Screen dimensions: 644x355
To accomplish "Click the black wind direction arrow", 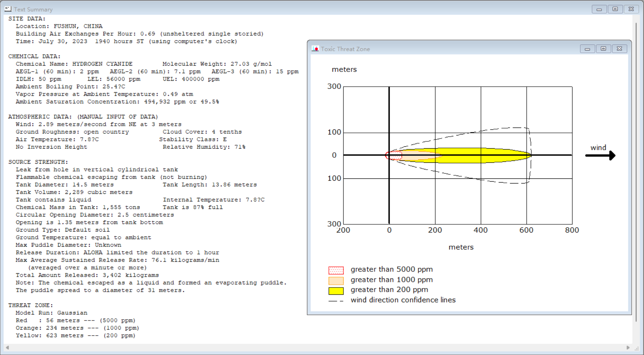I will tap(600, 156).
